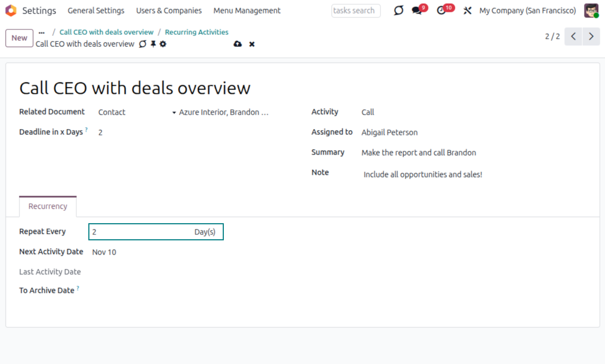The width and height of the screenshot is (605, 364).
Task: Discard changes with the X icon
Action: point(252,44)
